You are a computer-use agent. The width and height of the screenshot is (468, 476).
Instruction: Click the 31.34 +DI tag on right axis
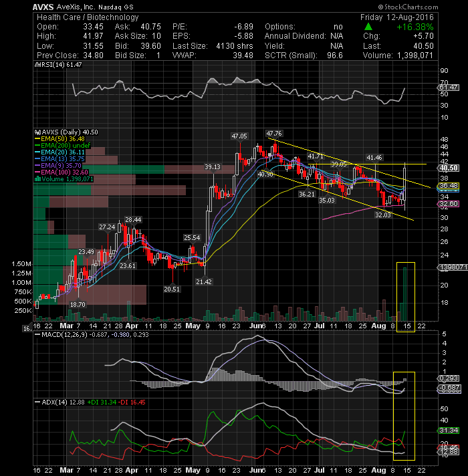pyautogui.click(x=448, y=431)
